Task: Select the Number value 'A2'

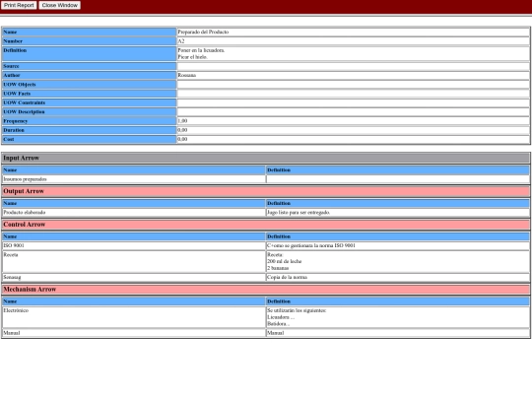Action: pos(181,41)
